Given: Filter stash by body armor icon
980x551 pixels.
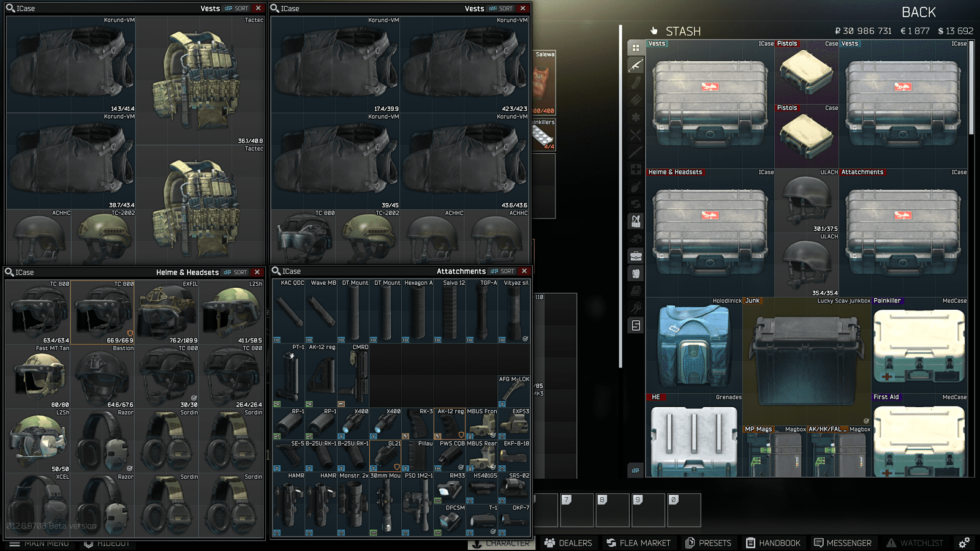Looking at the screenshot, I should coord(636,273).
